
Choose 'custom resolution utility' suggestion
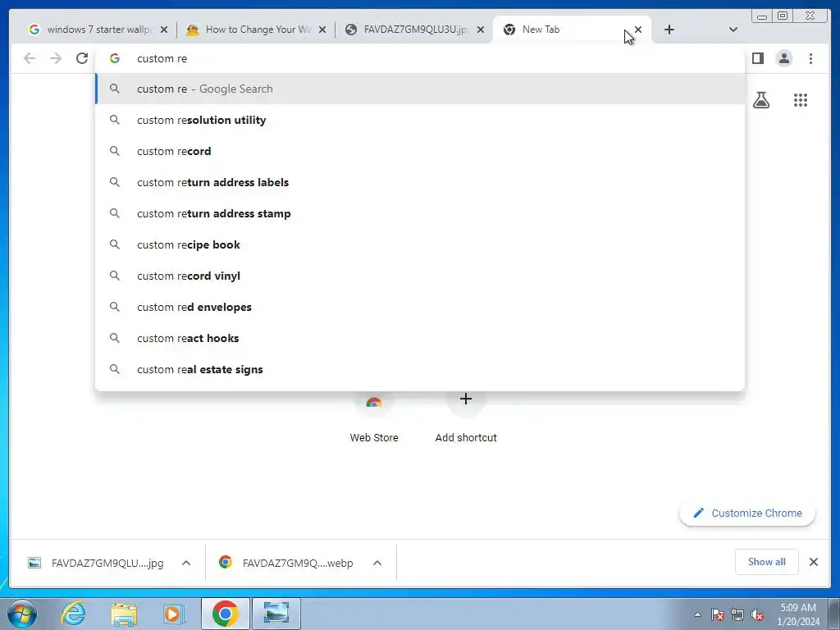[x=420, y=120]
